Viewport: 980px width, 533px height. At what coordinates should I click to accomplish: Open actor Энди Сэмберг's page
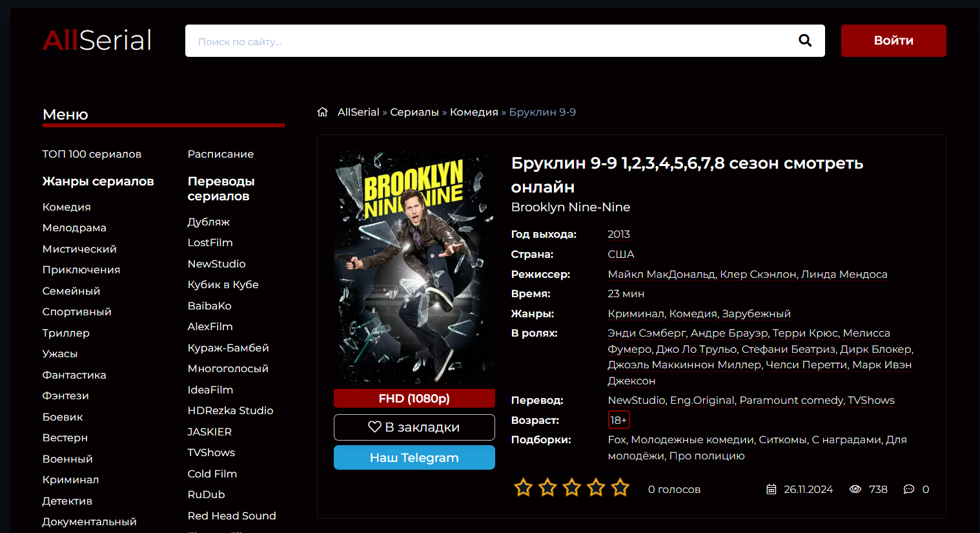point(646,333)
